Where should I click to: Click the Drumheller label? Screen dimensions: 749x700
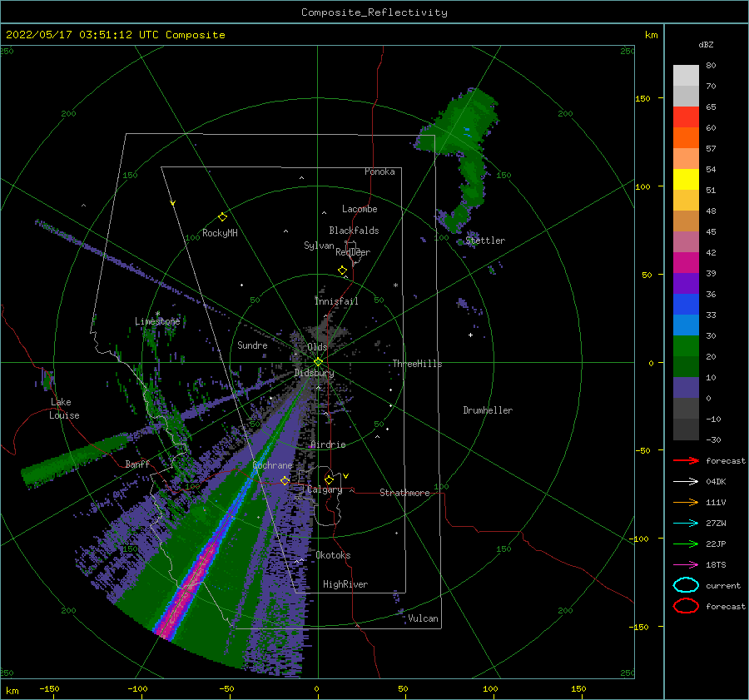[488, 410]
